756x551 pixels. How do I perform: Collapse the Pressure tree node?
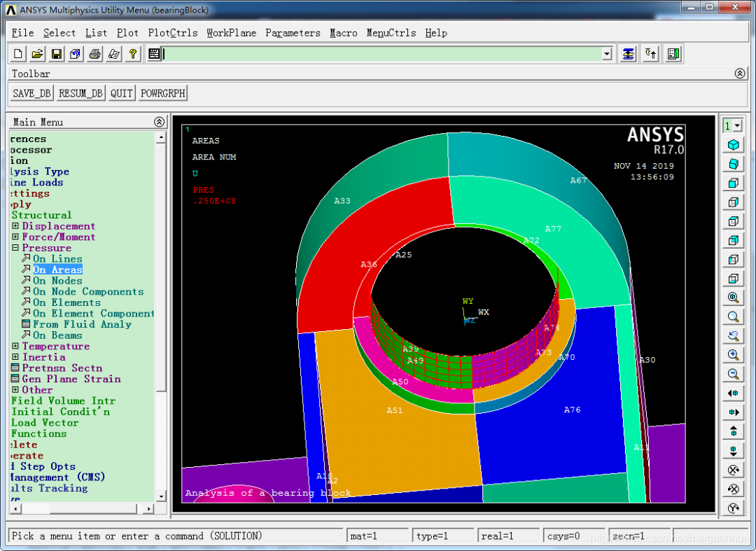tap(15, 248)
